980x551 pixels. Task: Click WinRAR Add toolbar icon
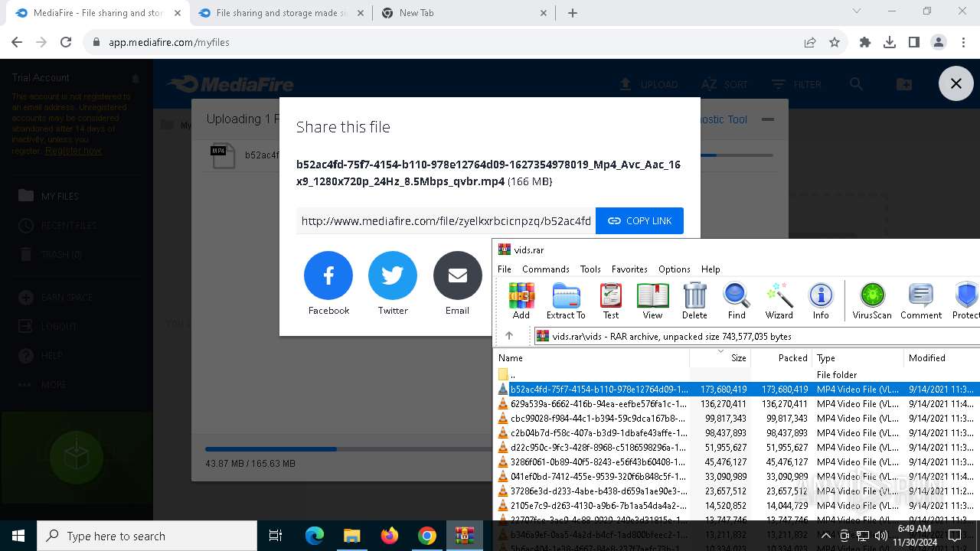(x=521, y=301)
